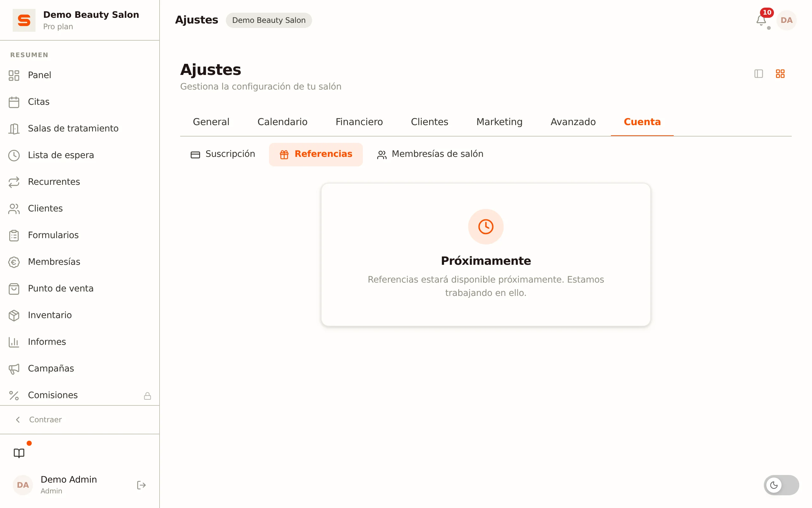Open the Calendario settings tab
Image resolution: width=812 pixels, height=508 pixels.
[282, 122]
